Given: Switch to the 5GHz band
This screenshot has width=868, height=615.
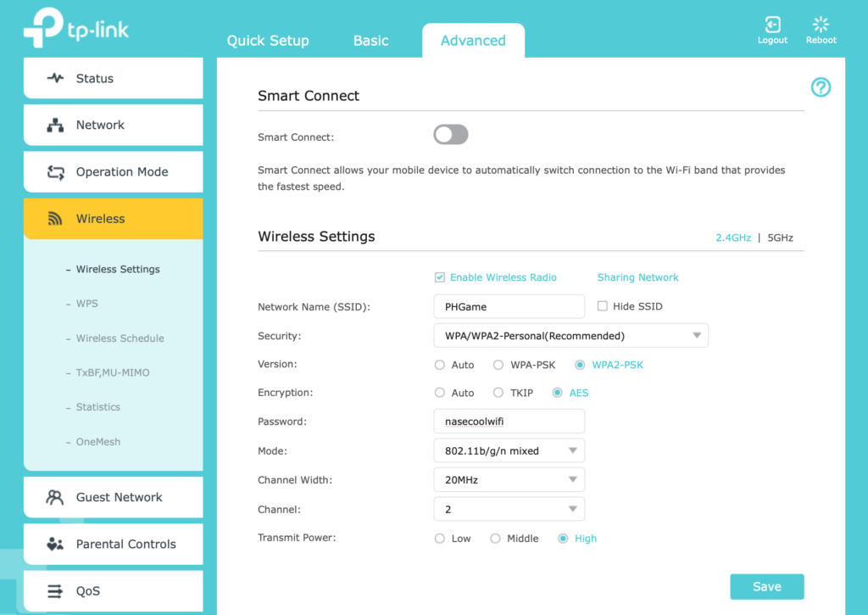Looking at the screenshot, I should coord(780,238).
